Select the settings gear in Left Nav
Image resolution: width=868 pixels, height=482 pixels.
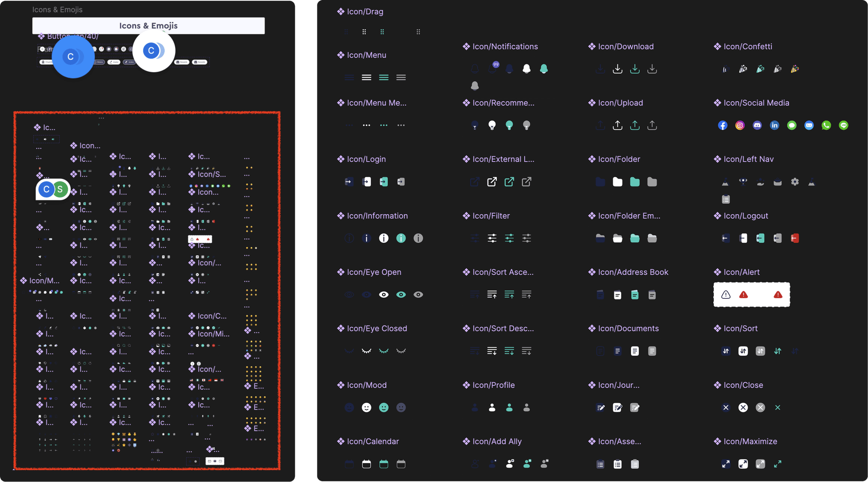point(795,182)
